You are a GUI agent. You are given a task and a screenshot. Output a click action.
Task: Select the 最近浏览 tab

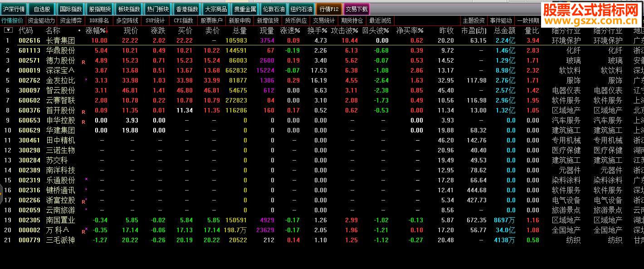tap(380, 20)
